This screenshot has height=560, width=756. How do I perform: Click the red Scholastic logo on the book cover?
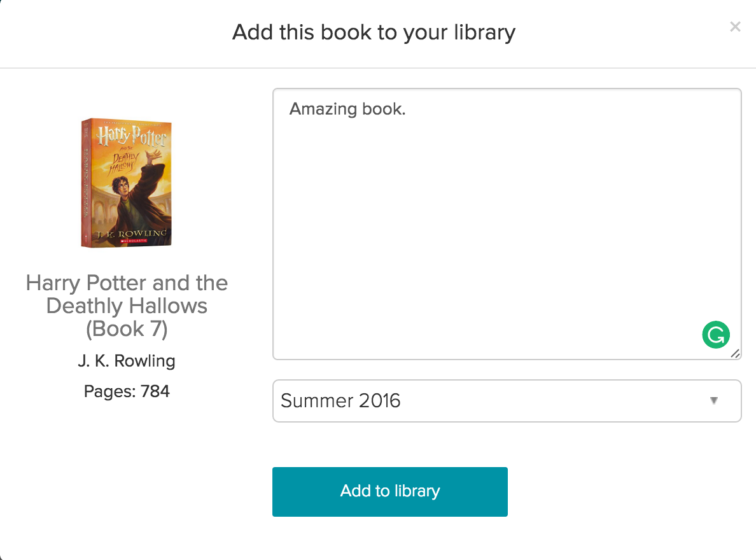pos(134,240)
